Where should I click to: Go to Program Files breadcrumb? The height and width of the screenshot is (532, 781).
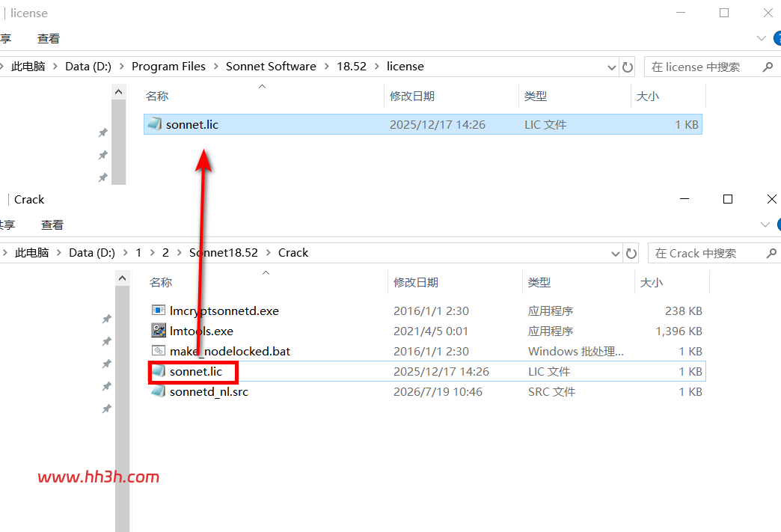pos(168,67)
